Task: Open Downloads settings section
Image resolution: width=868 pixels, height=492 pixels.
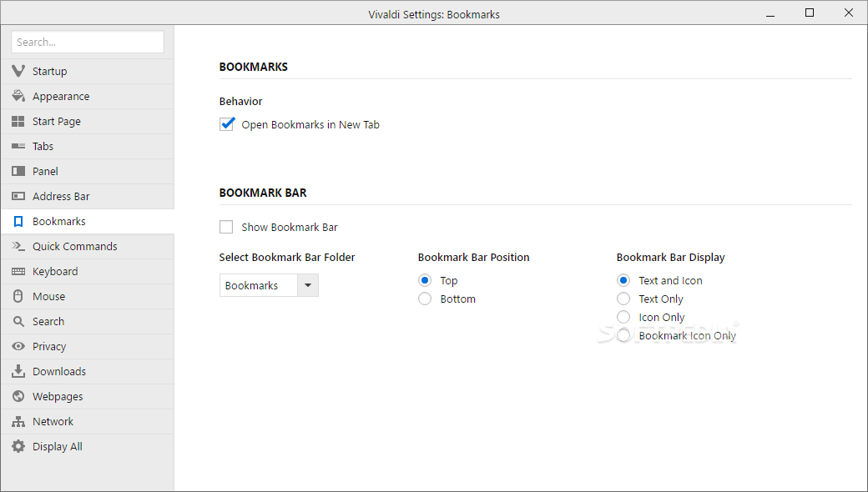Action: click(88, 371)
